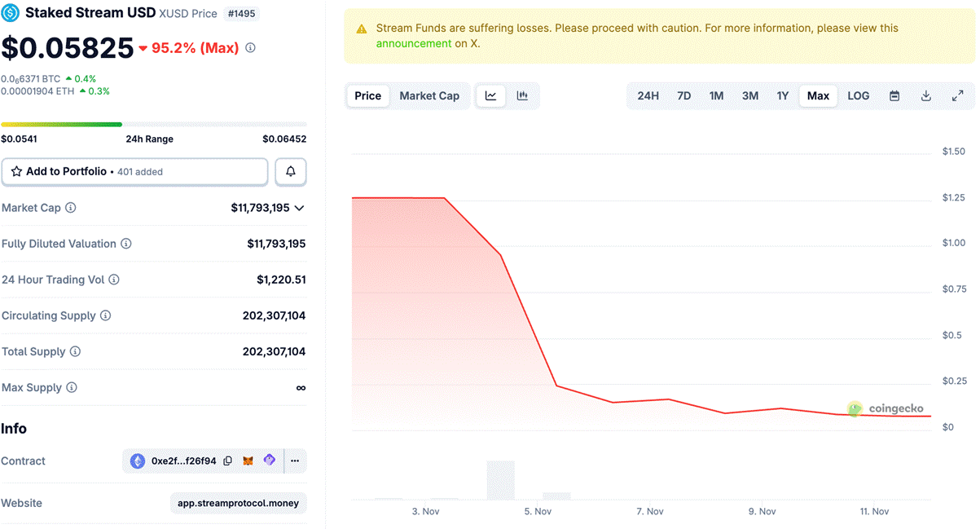
Task: Click info icon beside price change percentage
Action: coord(250,48)
